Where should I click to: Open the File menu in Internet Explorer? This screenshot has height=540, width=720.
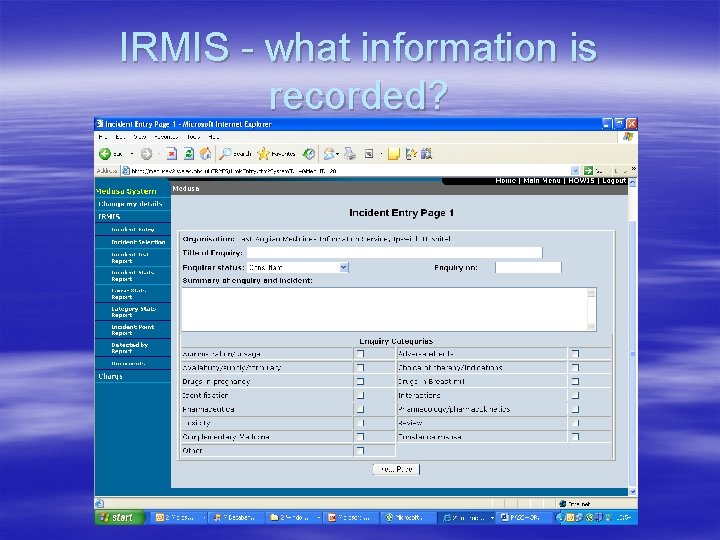(x=102, y=137)
